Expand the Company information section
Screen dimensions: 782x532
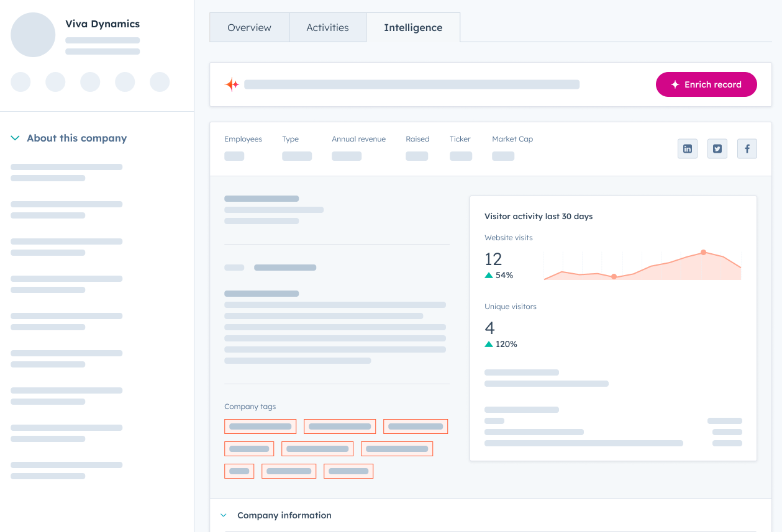pos(224,515)
